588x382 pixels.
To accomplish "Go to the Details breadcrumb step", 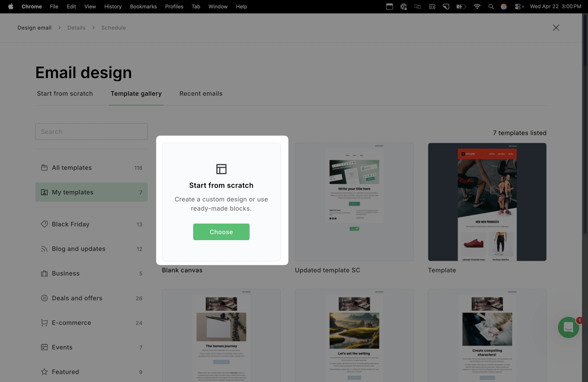I will coord(76,28).
